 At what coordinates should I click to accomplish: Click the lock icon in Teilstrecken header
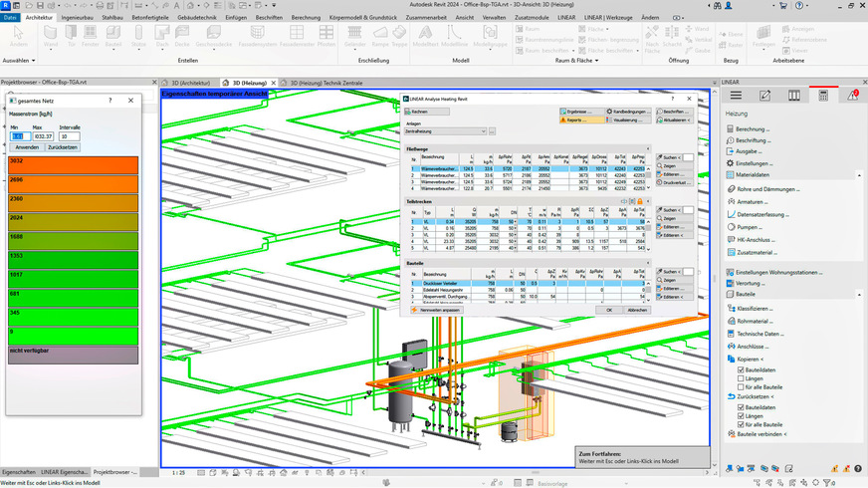[x=640, y=201]
